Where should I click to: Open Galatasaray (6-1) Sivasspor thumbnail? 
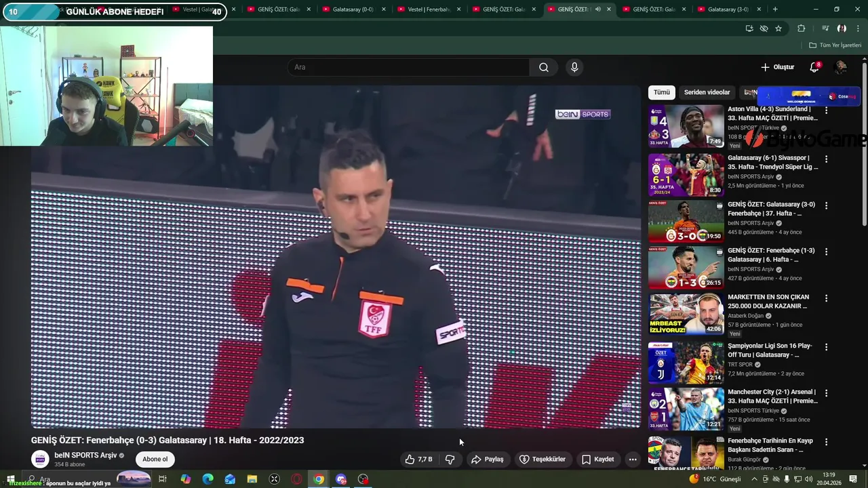click(686, 175)
